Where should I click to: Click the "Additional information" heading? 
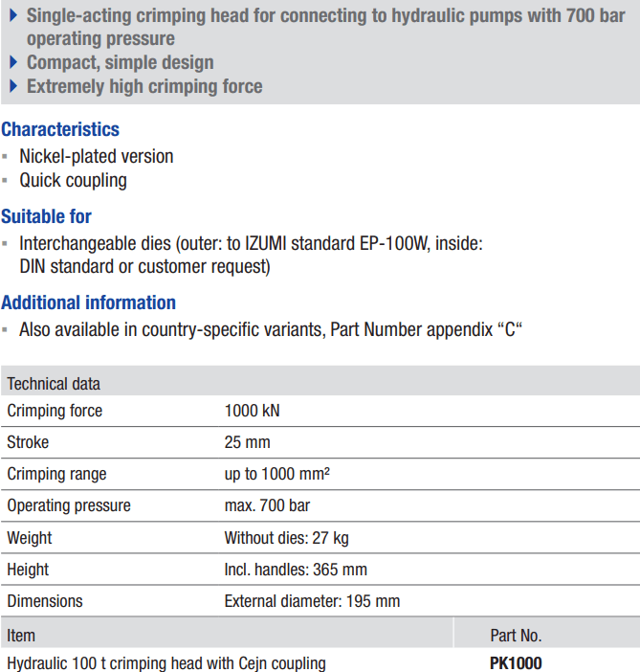(88, 302)
